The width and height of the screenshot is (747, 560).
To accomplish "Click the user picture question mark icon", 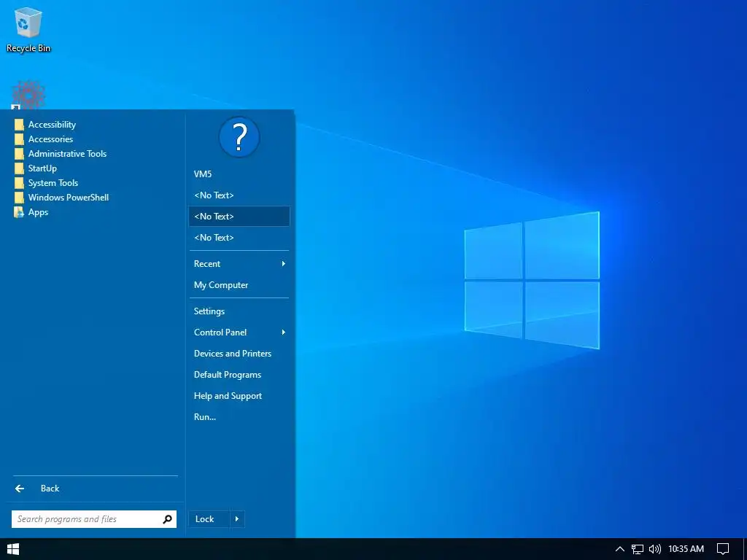I will pos(239,137).
